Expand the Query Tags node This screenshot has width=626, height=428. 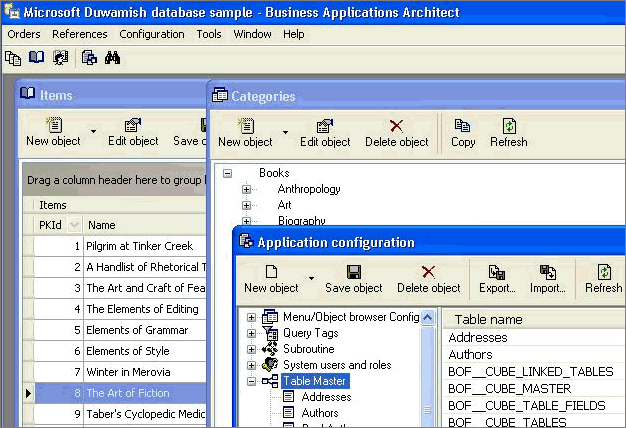(251, 333)
